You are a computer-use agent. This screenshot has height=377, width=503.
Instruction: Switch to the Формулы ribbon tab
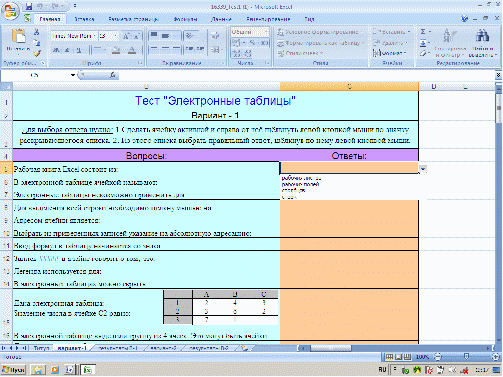[x=185, y=19]
